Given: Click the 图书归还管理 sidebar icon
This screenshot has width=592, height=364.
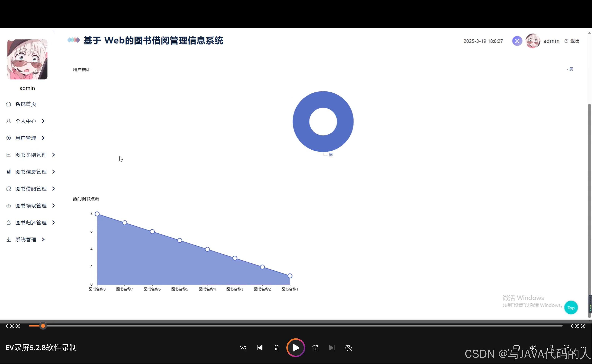Looking at the screenshot, I should click(x=9, y=223).
